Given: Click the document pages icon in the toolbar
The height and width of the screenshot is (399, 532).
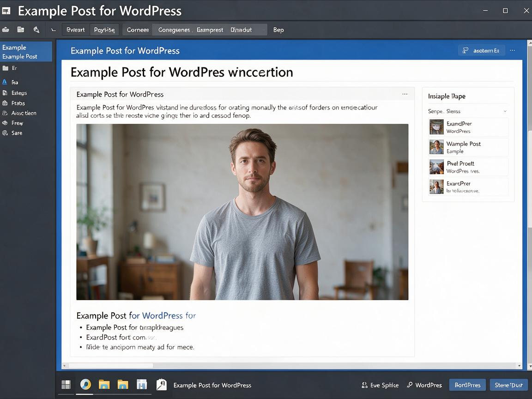Looking at the screenshot, I should [x=21, y=30].
